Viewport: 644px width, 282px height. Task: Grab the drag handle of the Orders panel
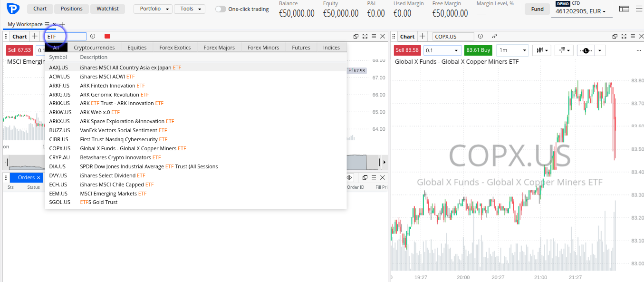(6, 177)
